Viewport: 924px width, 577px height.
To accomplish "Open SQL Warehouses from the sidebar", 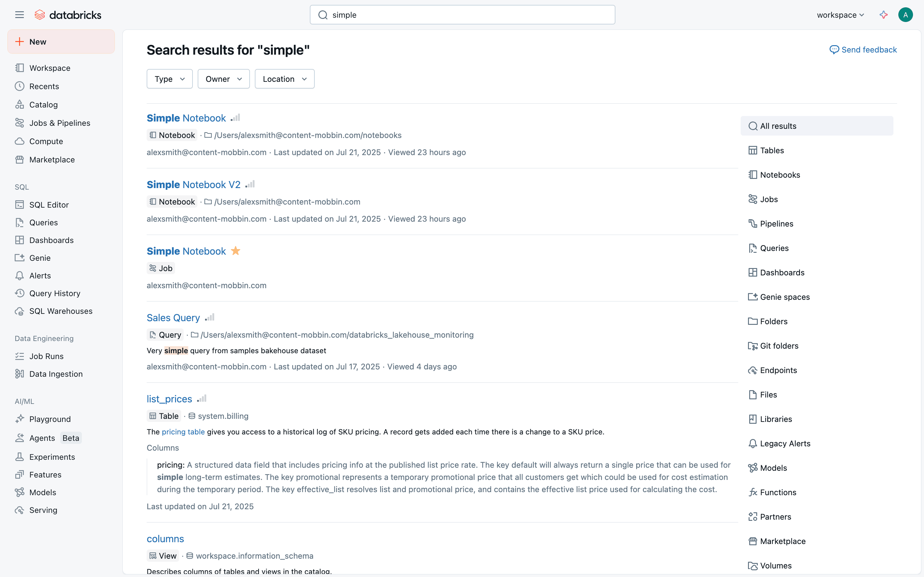I will pos(61,311).
